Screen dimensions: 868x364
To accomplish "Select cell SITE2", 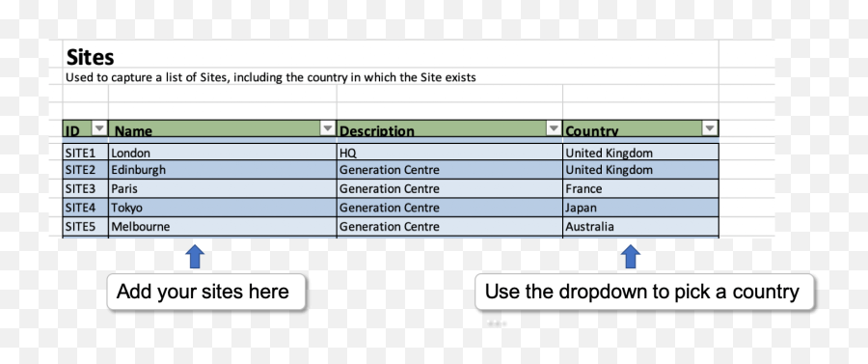I will click(86, 170).
